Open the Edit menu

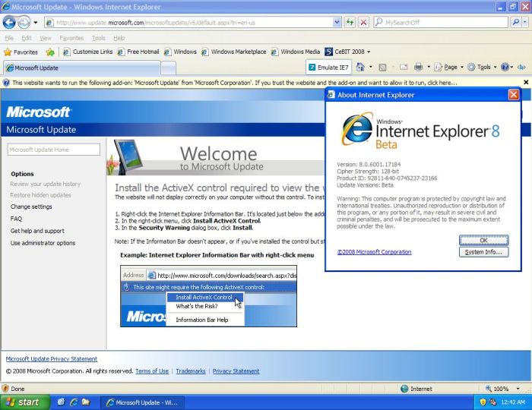click(27, 38)
